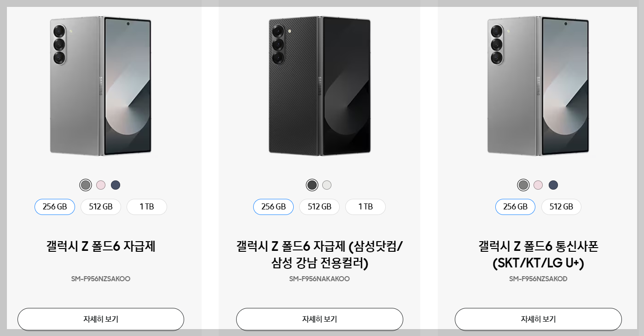644x336 pixels.
Task: Select the gray swatch on the first product
Action: click(86, 185)
